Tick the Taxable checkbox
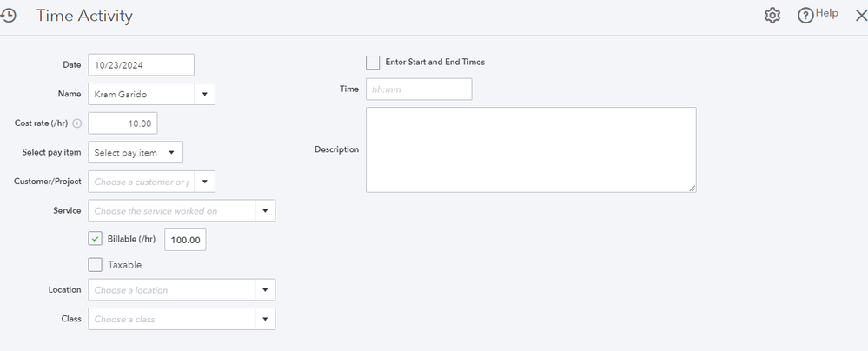The height and width of the screenshot is (351, 868). 96,264
